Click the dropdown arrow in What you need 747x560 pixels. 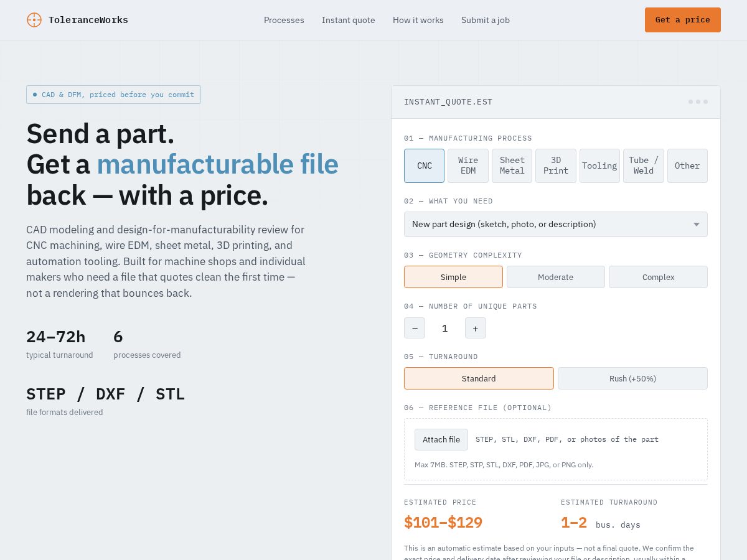[x=697, y=225]
